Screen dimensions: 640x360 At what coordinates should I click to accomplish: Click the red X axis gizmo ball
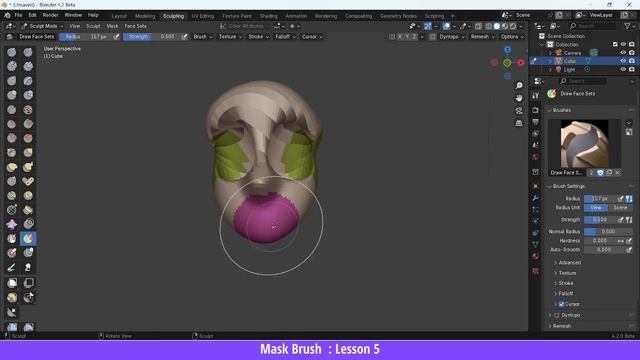coord(521,63)
